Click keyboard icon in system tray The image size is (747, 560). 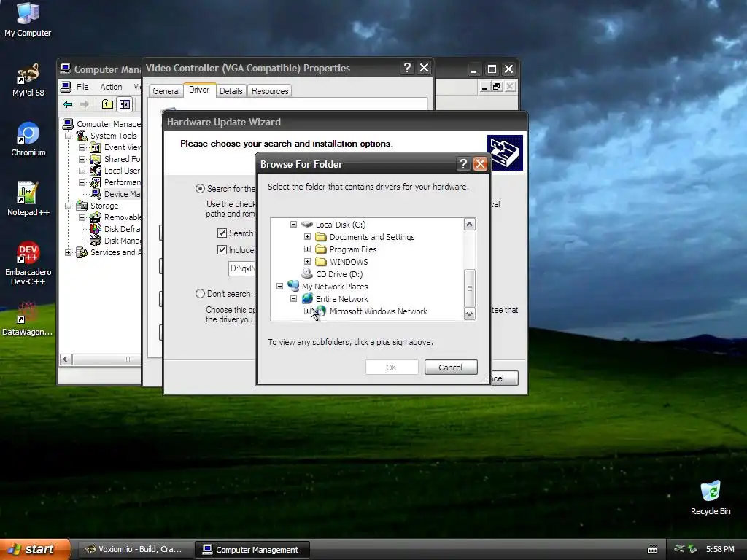click(x=652, y=550)
